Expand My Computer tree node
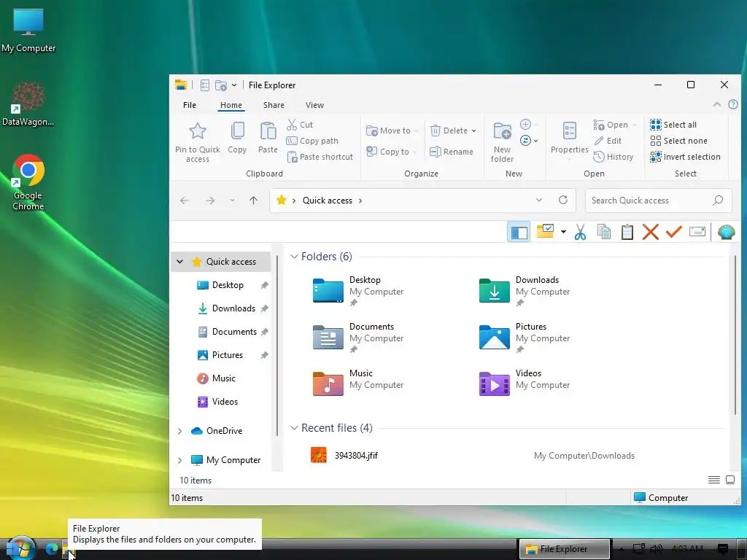The width and height of the screenshot is (747, 560). click(x=179, y=460)
